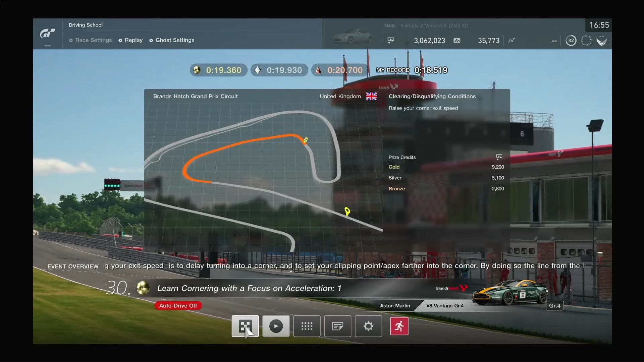Open the event description notes button
644x362 pixels.
pyautogui.click(x=337, y=326)
